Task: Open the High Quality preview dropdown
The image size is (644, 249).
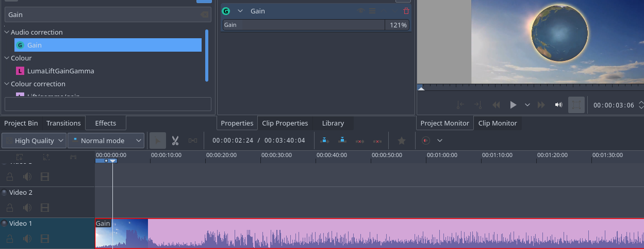Action: pyautogui.click(x=34, y=141)
